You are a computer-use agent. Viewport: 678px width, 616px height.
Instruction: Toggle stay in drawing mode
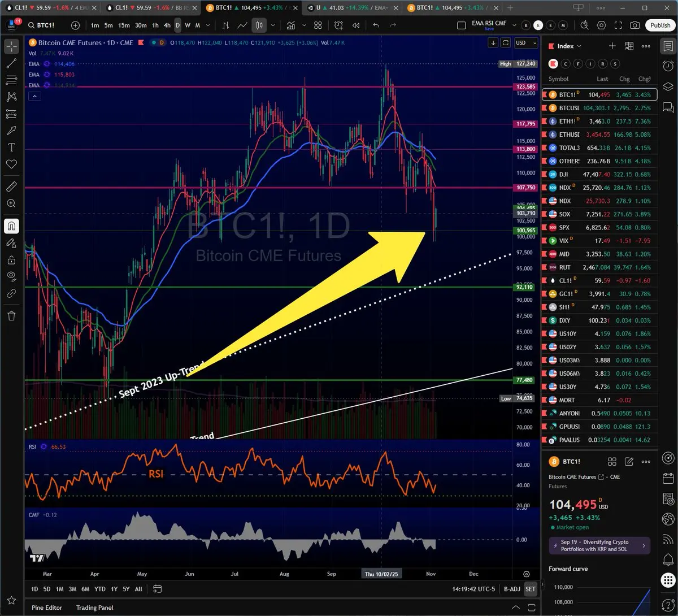pyautogui.click(x=11, y=243)
